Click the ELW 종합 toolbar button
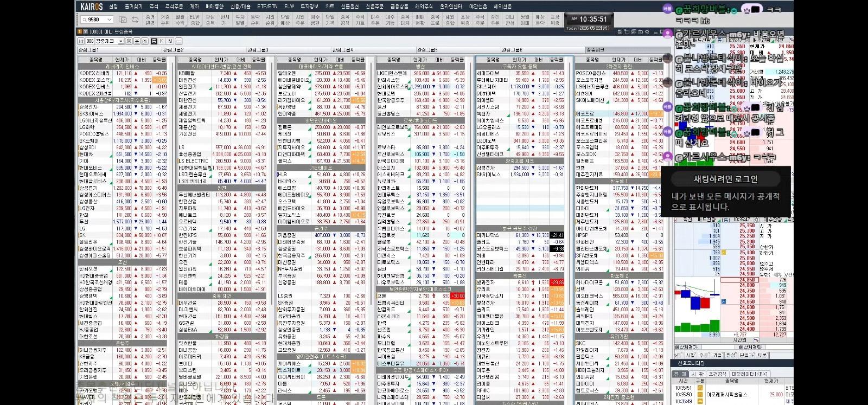868x405 pixels. click(x=195, y=20)
